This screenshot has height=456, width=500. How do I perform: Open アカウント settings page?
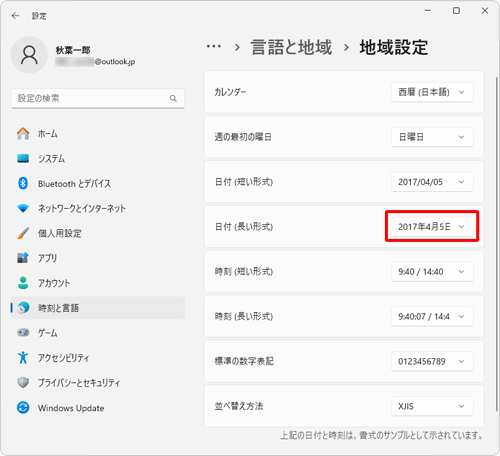tap(98, 283)
